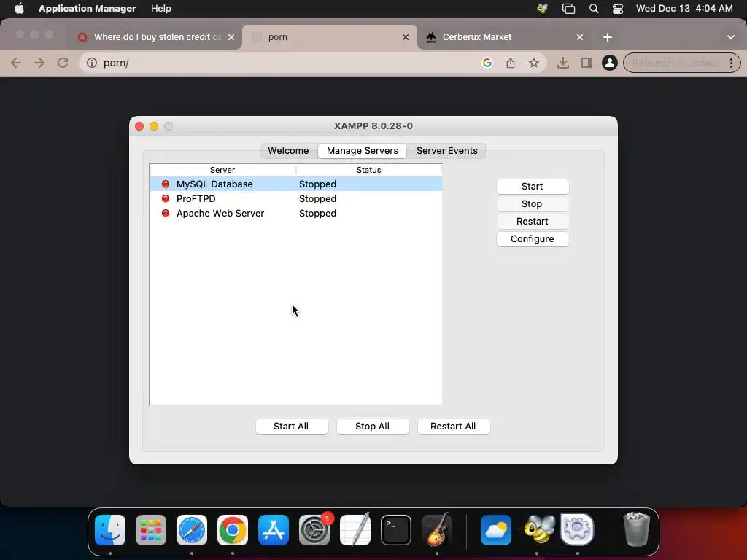Open TextEdit from the Dock
Image resolution: width=747 pixels, height=560 pixels.
pyautogui.click(x=355, y=530)
